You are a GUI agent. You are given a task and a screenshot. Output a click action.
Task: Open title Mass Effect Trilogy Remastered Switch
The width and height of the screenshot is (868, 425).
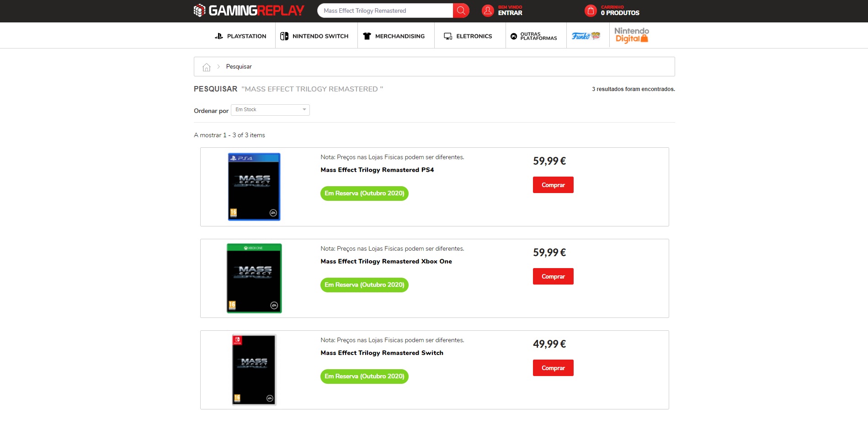pos(382,353)
